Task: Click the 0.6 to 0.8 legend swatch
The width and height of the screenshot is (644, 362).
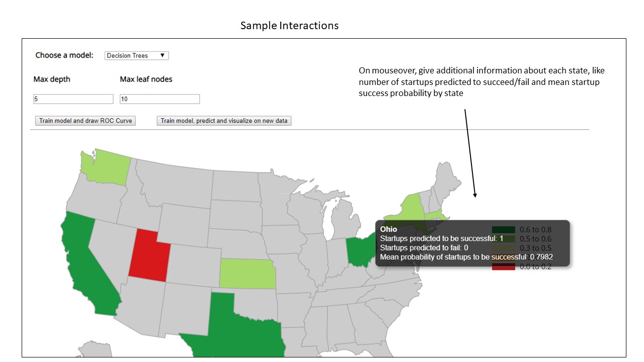Action: [x=504, y=230]
